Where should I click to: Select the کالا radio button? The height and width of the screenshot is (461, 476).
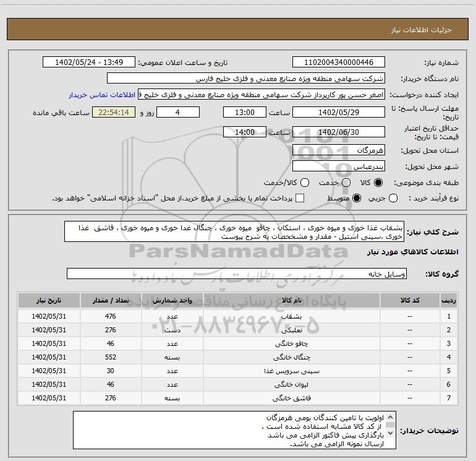click(378, 183)
